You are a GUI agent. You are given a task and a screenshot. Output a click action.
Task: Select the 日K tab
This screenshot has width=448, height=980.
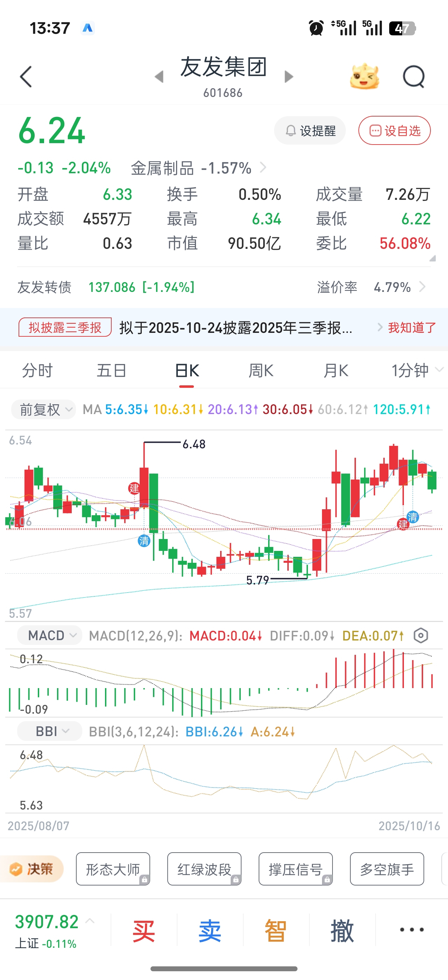[x=187, y=370]
